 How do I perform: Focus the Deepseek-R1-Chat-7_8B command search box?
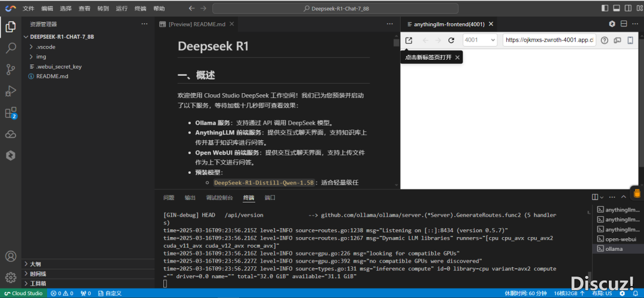(x=335, y=8)
